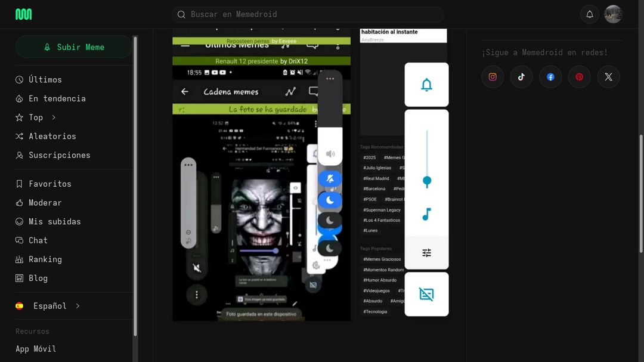
Task: Click the Favoritos bookmark icon
Action: [19, 184]
